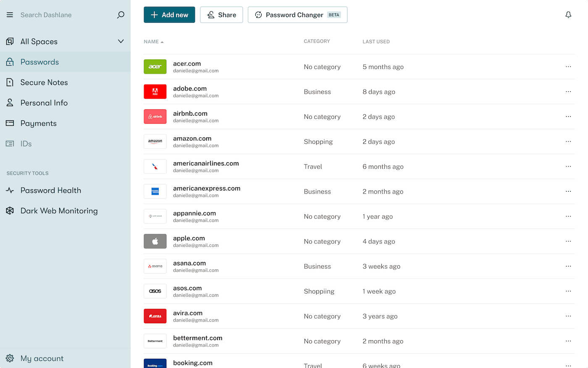Toggle the Name column sort arrow
Viewport: 588px width, 368px height.
[163, 41]
